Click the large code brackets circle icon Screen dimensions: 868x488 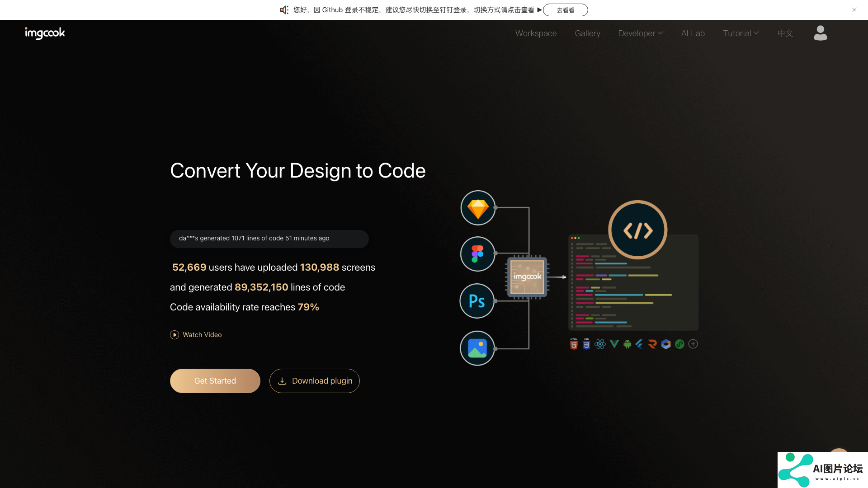[x=638, y=230]
